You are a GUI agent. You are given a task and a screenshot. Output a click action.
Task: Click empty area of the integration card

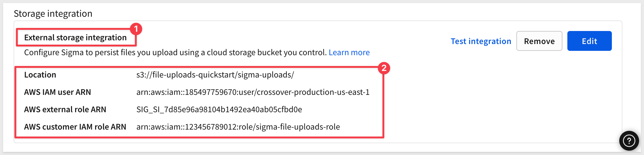[501, 102]
